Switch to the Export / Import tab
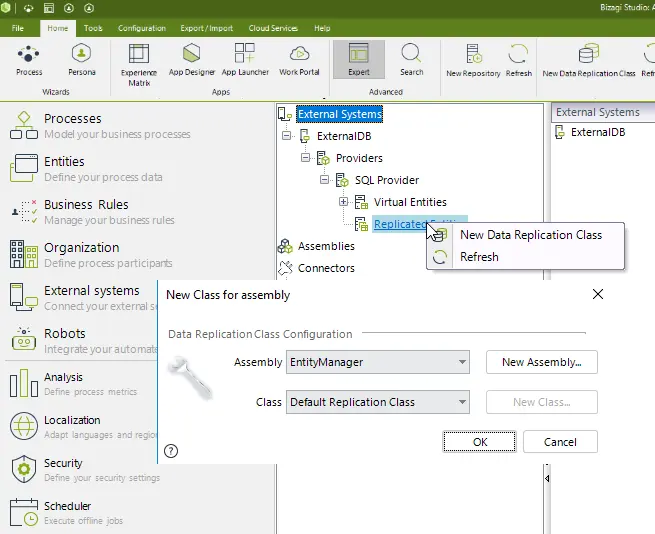Screen dimensions: 655x534 [206, 28]
